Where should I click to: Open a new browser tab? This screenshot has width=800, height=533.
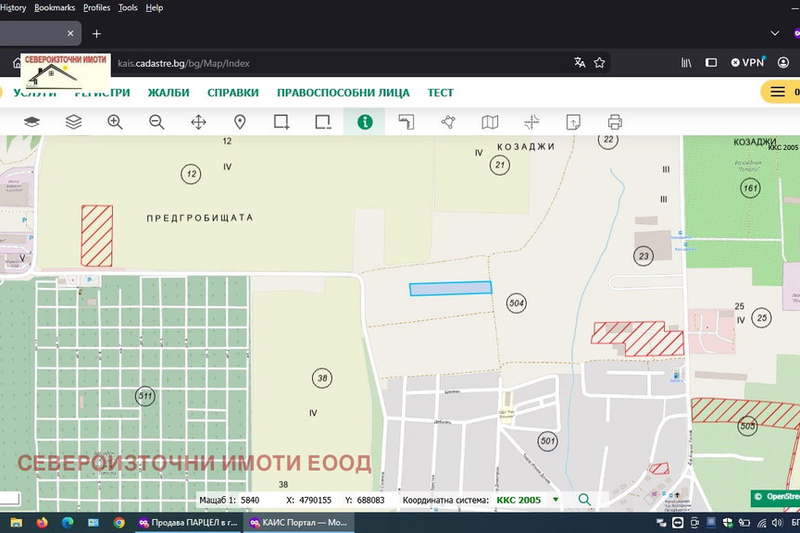tap(96, 34)
